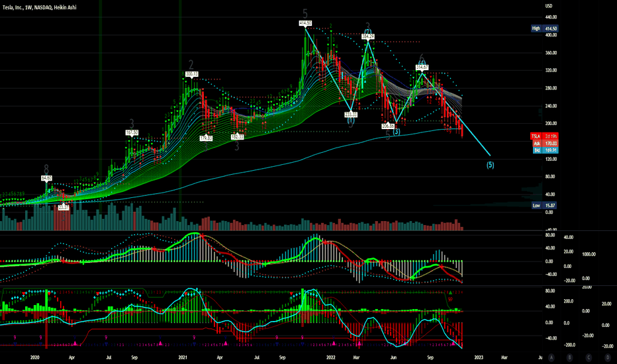Click the 2020 date on the time axis
Screen dimensions: 617x364
(x=34, y=357)
